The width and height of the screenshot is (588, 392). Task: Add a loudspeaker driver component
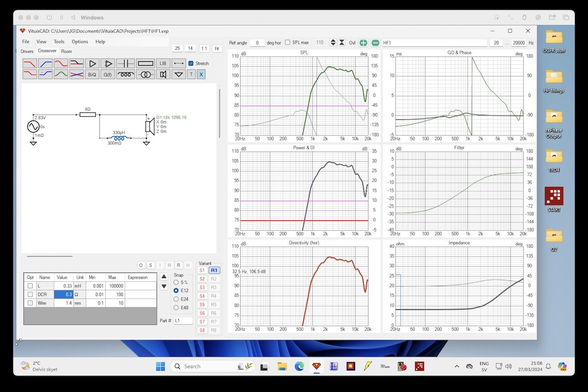163,74
